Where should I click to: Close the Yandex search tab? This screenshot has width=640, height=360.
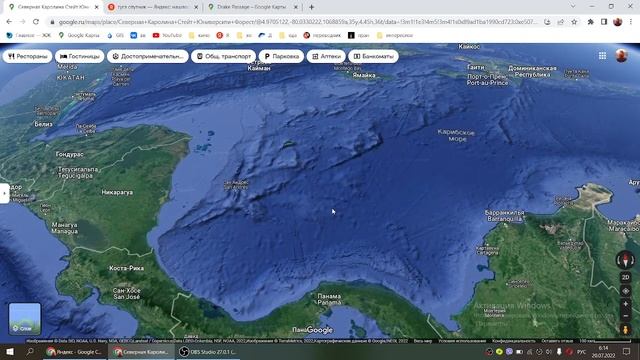196,7
